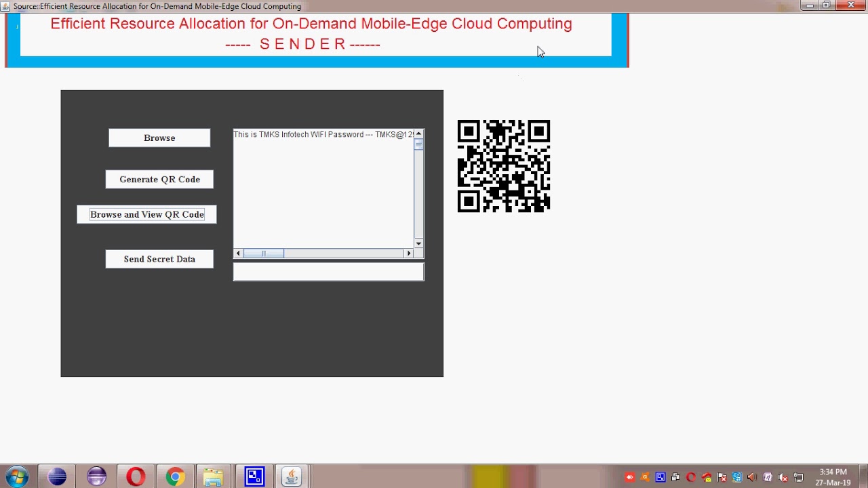
Task: Restore down the sender window
Action: pyautogui.click(x=827, y=5)
